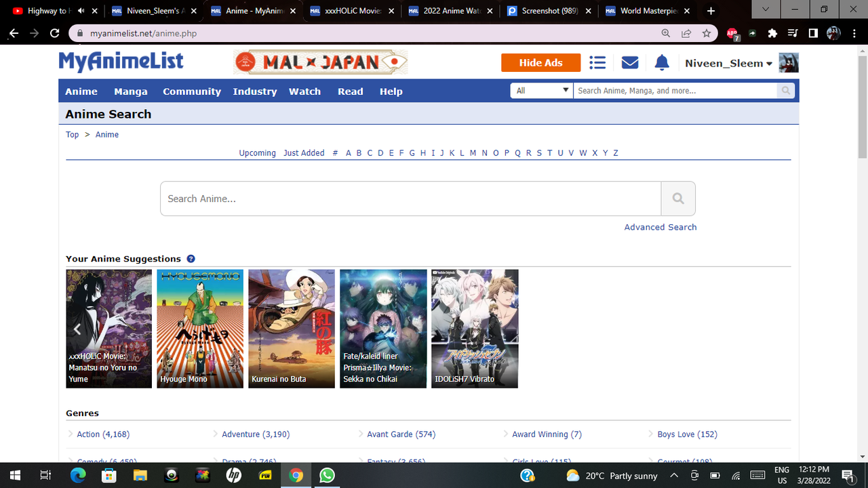868x488 pixels.
Task: Open the Community menu
Action: click(192, 91)
